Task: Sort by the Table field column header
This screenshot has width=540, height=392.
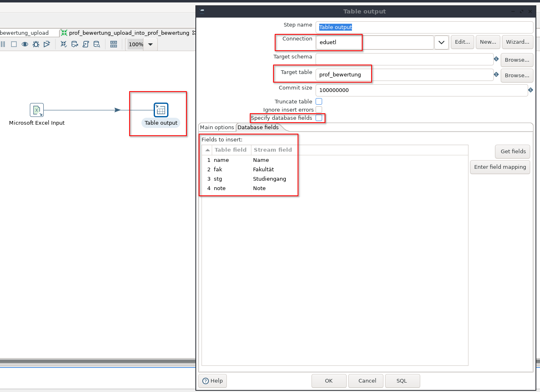Action: [x=231, y=150]
